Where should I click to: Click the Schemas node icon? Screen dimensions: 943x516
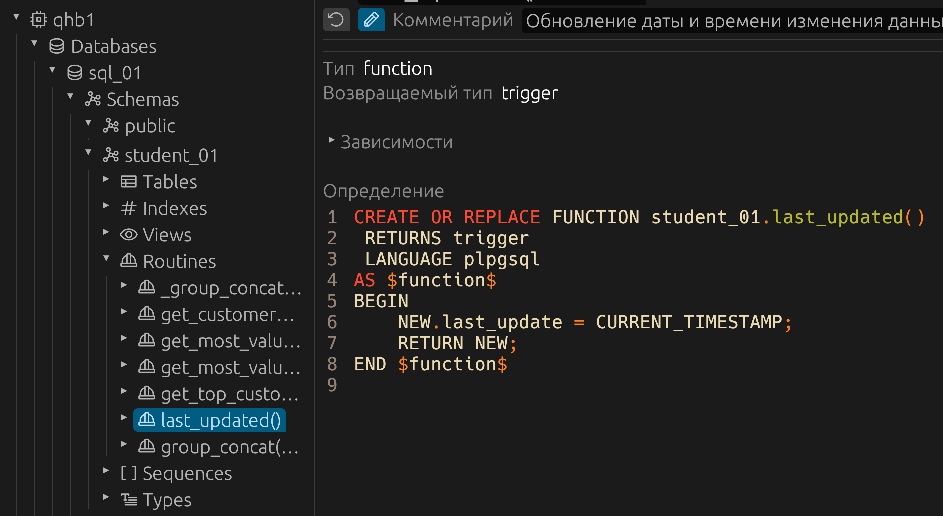click(93, 99)
